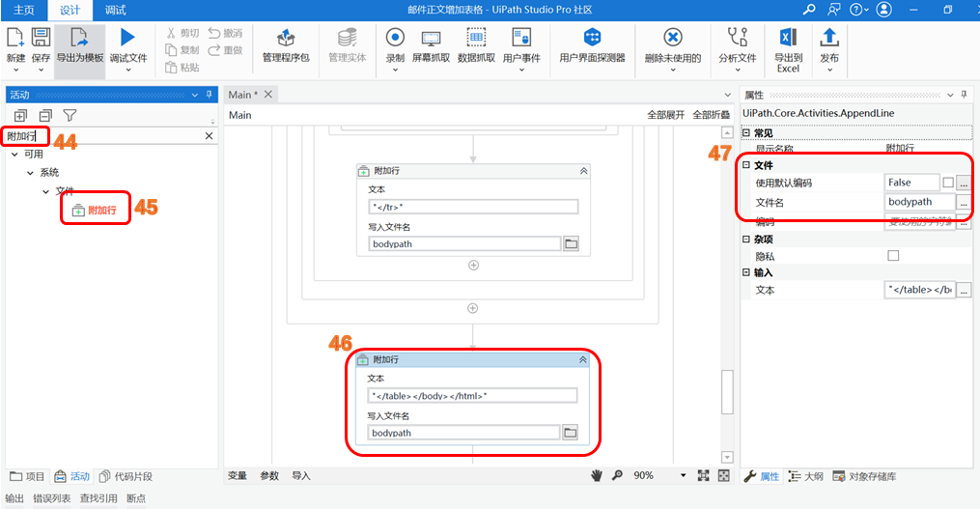Toggle 使用默认编码 checkbox
980x509 pixels.
pyautogui.click(x=948, y=183)
